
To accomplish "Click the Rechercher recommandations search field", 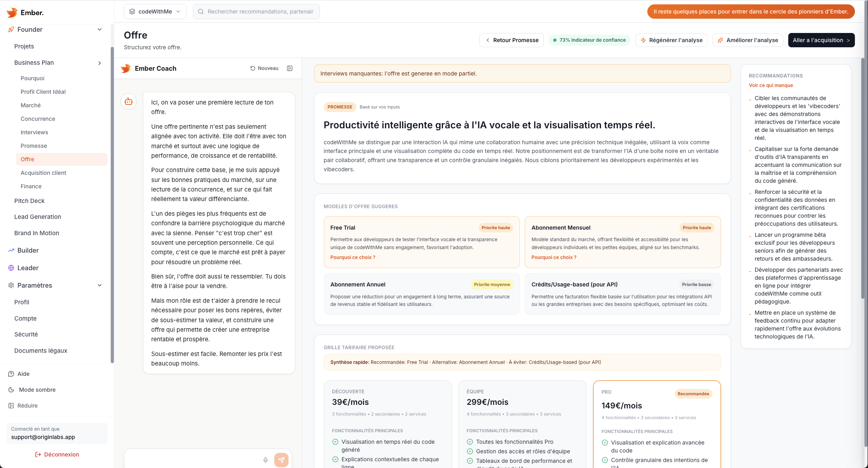I will click(x=256, y=11).
